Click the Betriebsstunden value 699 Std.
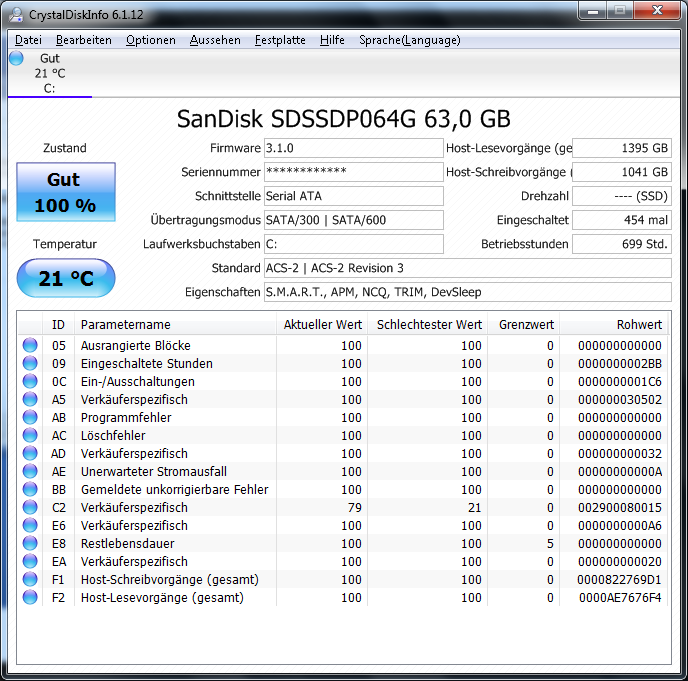Image resolution: width=688 pixels, height=681 pixels. (622, 244)
